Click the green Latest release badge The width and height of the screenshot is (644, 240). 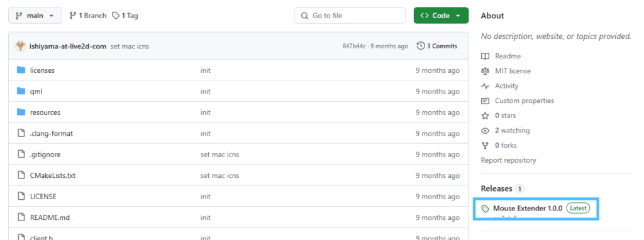click(x=578, y=208)
